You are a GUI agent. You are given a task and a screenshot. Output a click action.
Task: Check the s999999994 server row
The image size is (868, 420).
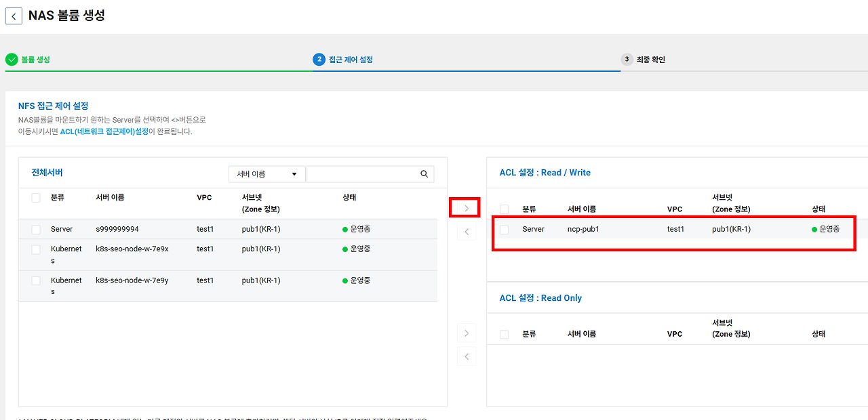point(36,230)
